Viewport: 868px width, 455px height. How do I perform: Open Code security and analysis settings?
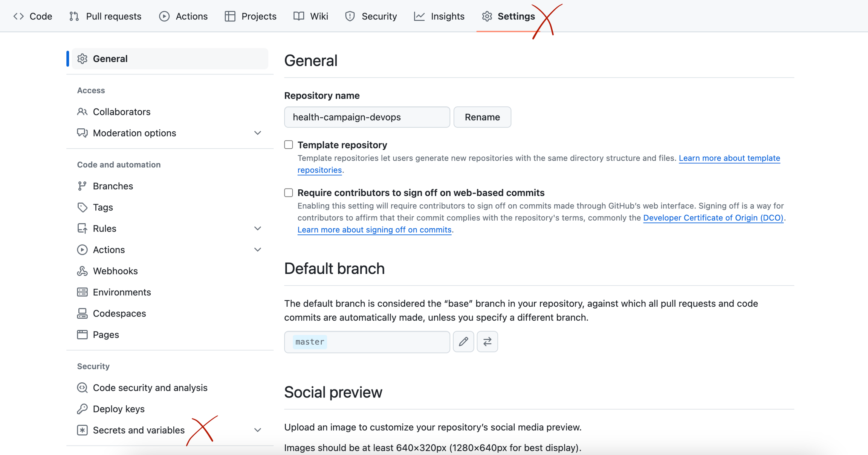pos(150,388)
